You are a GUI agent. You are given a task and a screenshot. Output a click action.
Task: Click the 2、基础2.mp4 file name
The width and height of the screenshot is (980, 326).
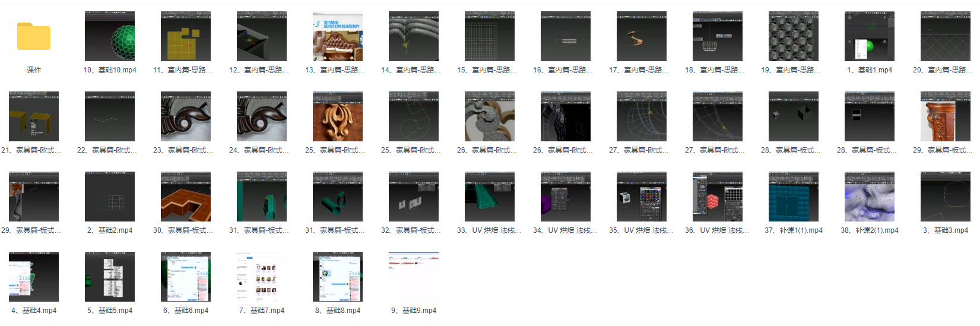110,230
